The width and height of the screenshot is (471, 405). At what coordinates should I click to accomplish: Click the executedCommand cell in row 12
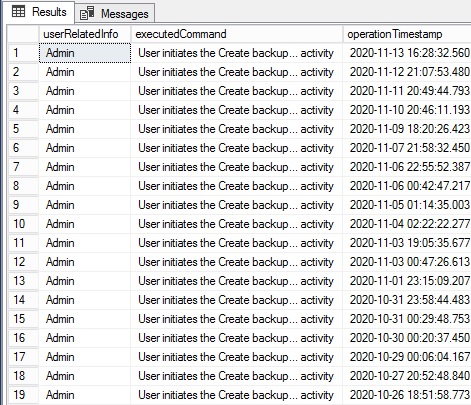coord(237,262)
